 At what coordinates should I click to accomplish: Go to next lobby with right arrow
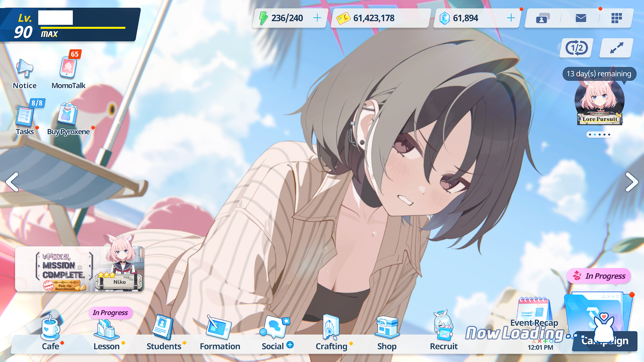pos(632,182)
